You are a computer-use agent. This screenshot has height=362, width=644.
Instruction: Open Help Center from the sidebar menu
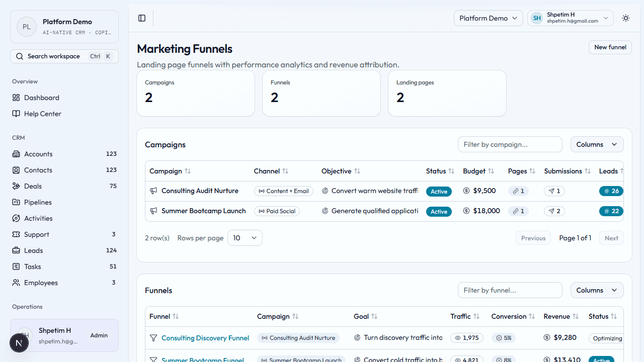42,114
